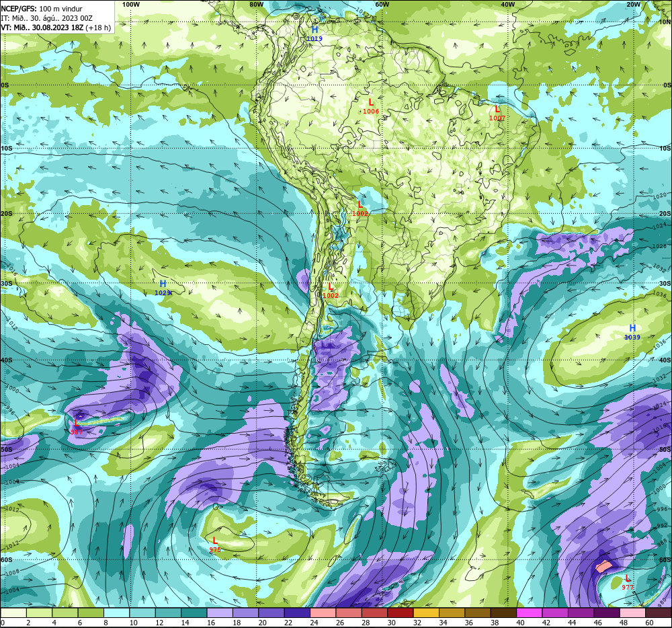Viewport: 672px width, 628px height.
Task: Select the palest legend swatch between 0 and 2
Action: tap(13, 613)
